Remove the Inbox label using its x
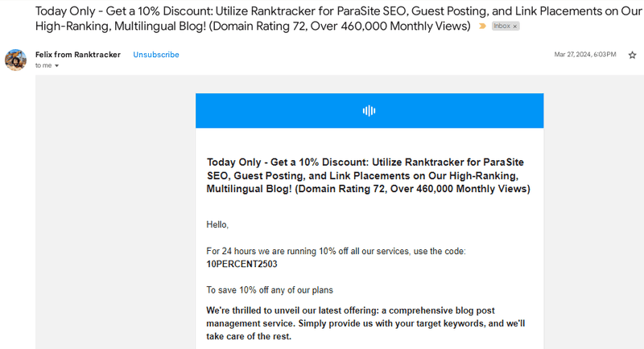This screenshot has width=644, height=349. point(515,27)
